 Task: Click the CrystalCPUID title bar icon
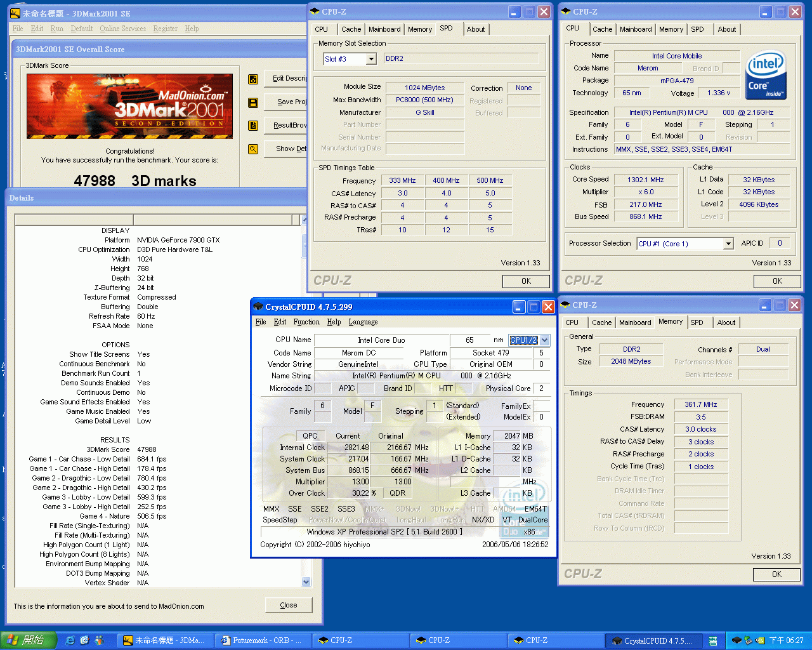pos(258,307)
